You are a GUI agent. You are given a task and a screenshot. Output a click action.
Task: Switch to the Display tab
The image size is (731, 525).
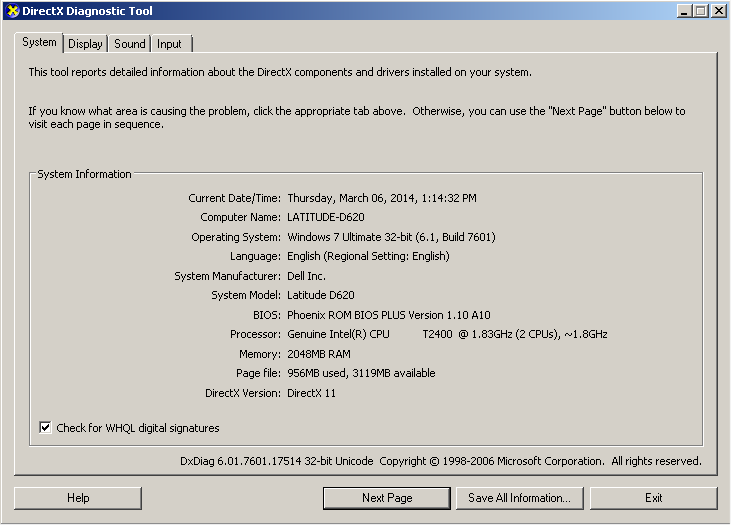tap(86, 44)
